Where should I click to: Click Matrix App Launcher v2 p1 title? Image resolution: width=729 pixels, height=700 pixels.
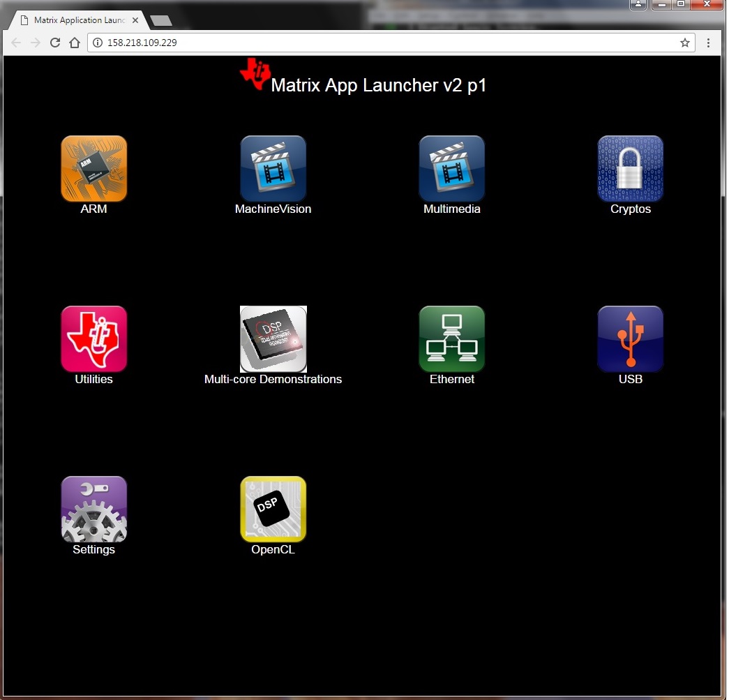tap(378, 86)
